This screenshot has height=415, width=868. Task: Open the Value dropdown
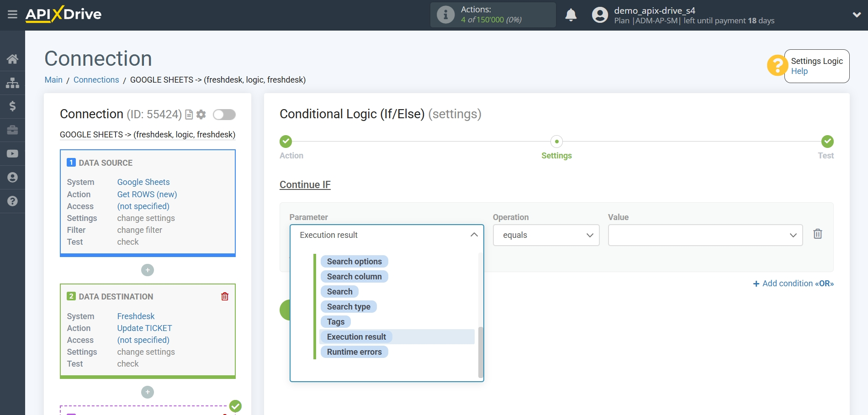click(705, 235)
